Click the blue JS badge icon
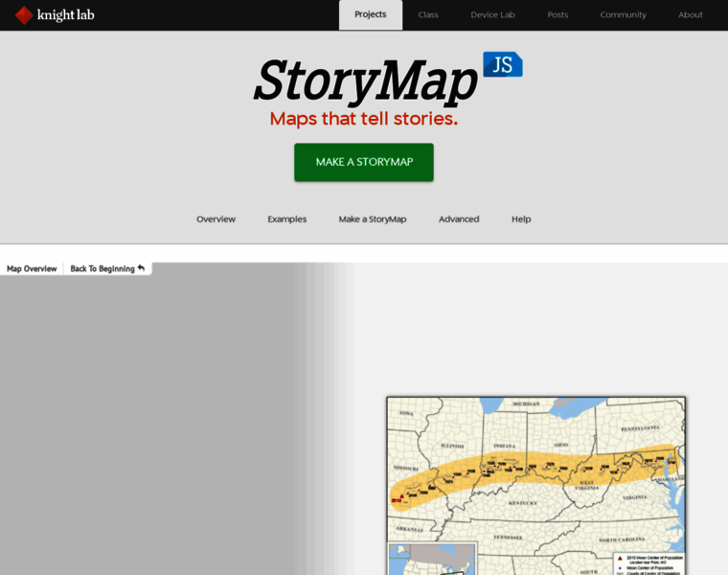Screen dimensions: 728x575 coord(503,64)
